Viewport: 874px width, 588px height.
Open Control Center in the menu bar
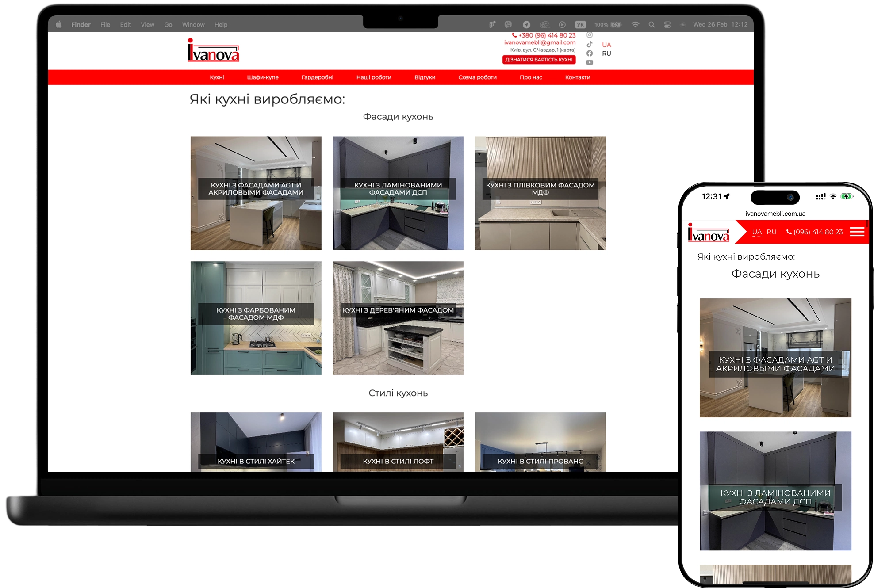pyautogui.click(x=667, y=25)
